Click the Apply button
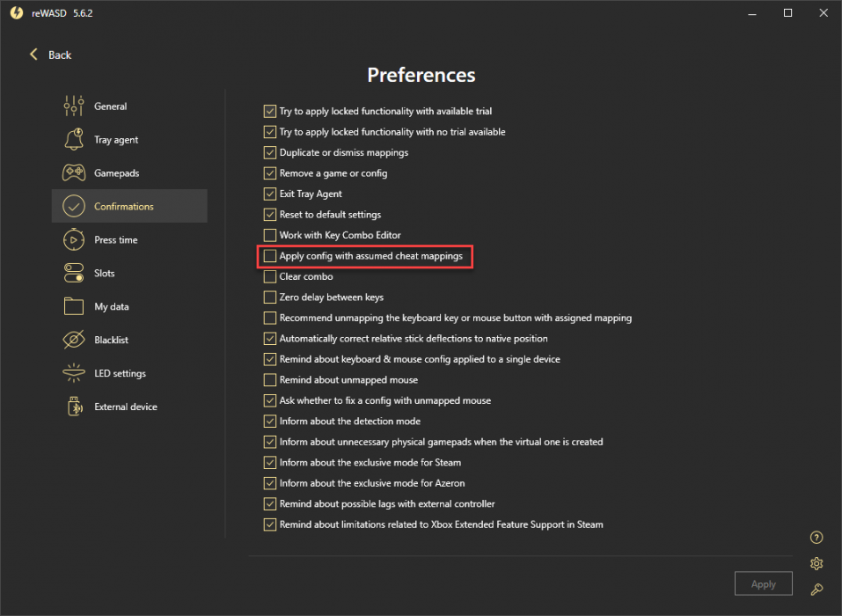Viewport: 842px width, 616px height. point(763,583)
